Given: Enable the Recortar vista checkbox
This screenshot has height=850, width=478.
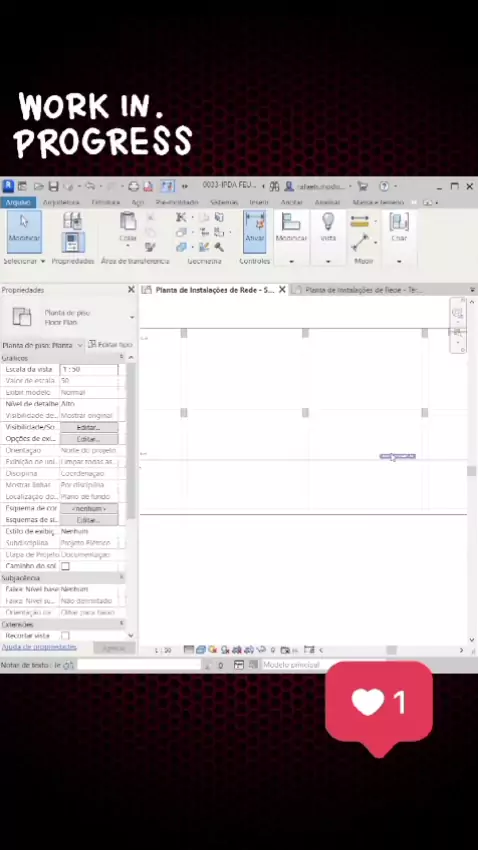Looking at the screenshot, I should coord(66,635).
